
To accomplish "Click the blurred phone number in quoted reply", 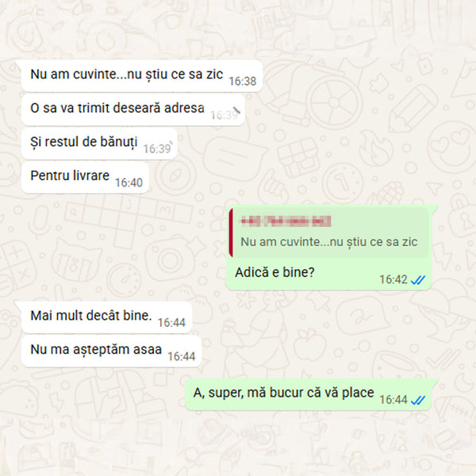I will click(x=286, y=221).
